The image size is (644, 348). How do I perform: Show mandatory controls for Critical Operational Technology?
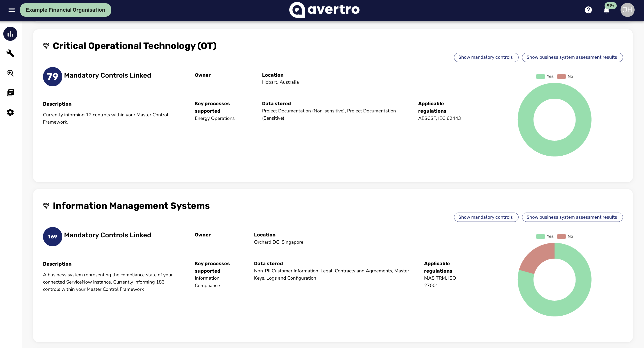(x=486, y=57)
